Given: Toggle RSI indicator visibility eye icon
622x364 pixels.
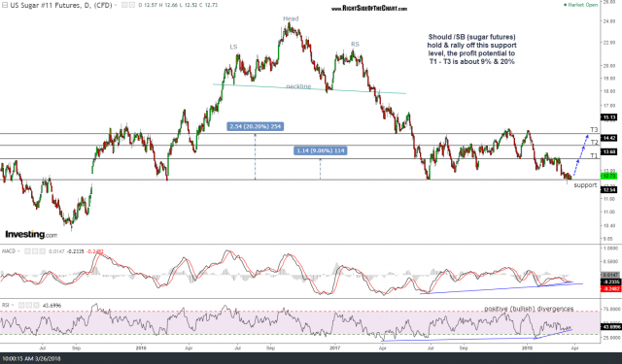Looking at the screenshot, I should coord(21,306).
